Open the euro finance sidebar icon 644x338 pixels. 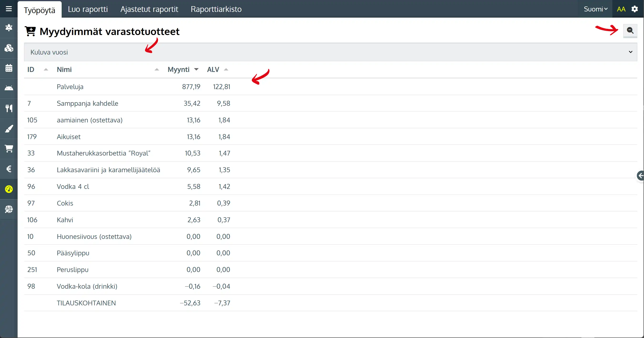[9, 169]
